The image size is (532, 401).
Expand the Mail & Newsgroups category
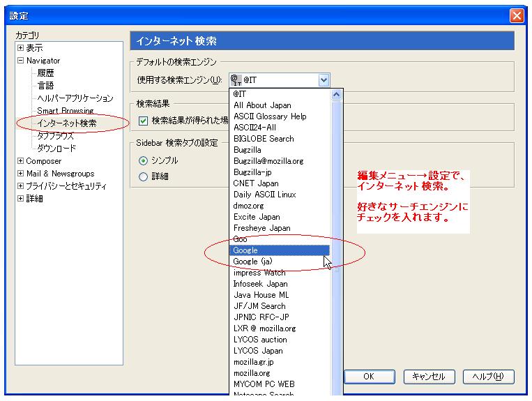click(x=20, y=174)
